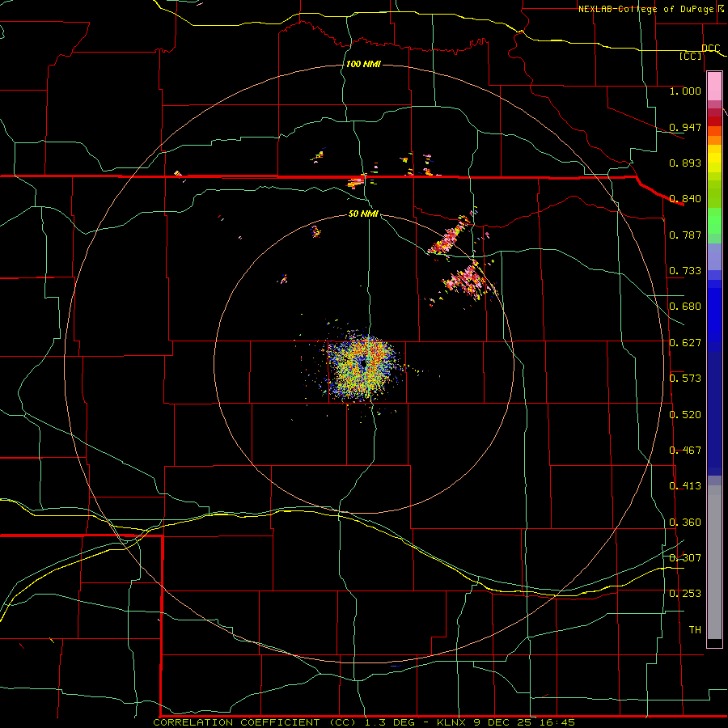This screenshot has height=728, width=728.
Task: Click the 50 NMI range ring label
Action: click(363, 214)
